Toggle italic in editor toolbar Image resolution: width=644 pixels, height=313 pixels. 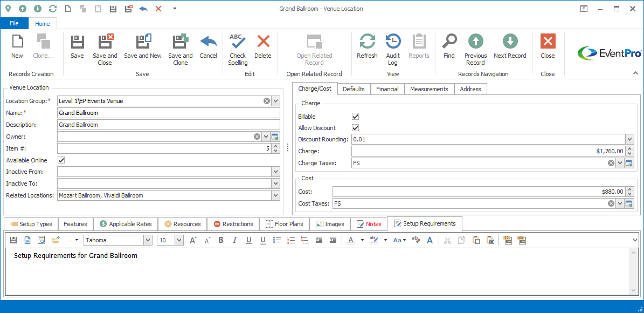click(234, 240)
